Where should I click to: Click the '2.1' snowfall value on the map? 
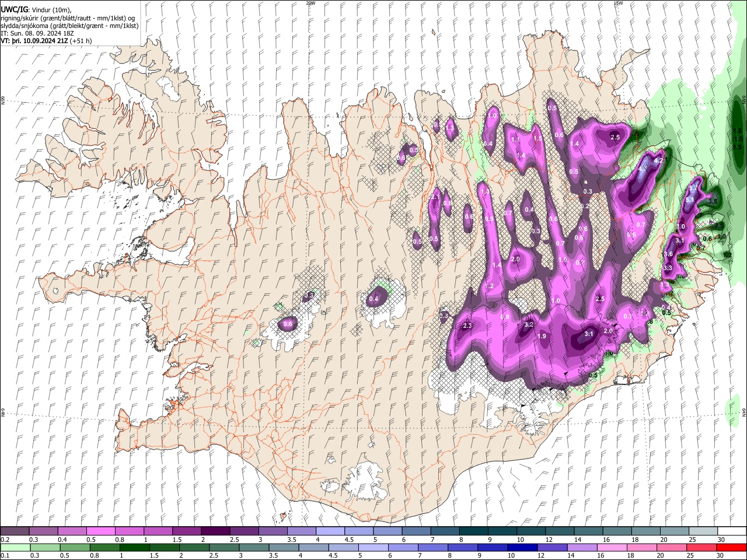point(434,197)
